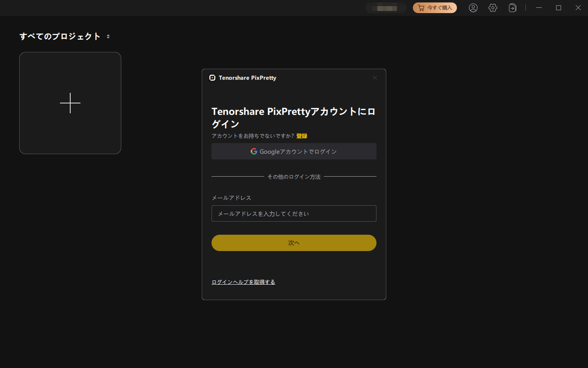588x368 pixels.
Task: Minimize the PixPretty window
Action: tap(539, 8)
